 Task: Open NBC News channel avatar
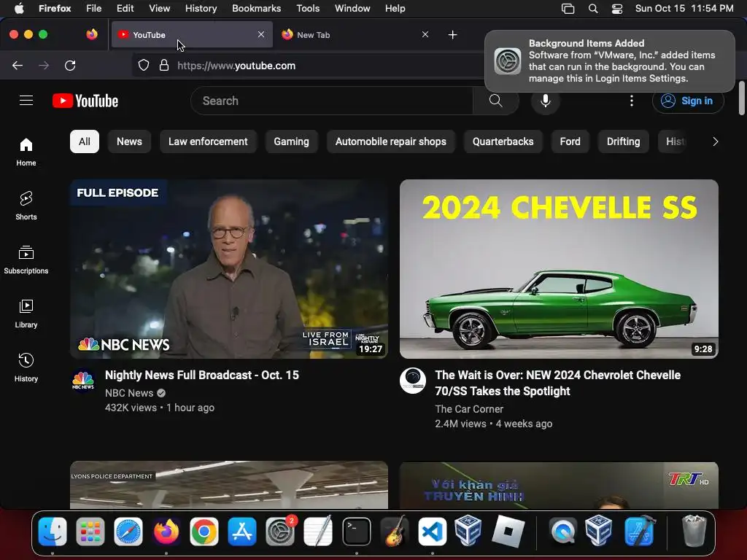tap(83, 380)
